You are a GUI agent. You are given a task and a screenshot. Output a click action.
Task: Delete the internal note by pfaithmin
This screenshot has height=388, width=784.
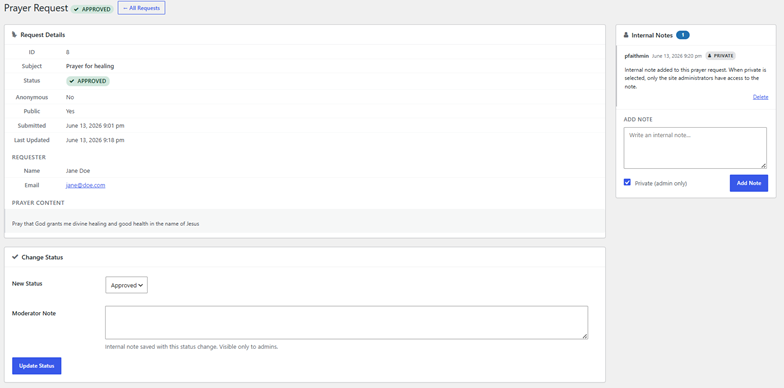[760, 97]
